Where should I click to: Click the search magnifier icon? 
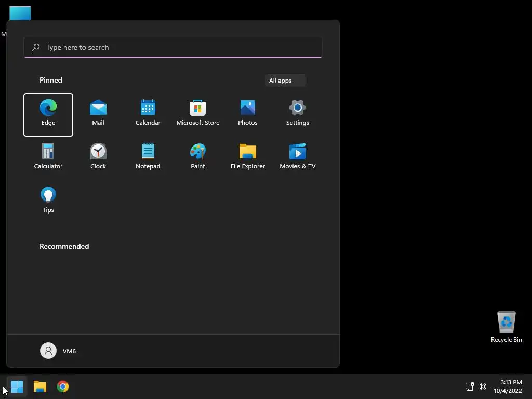(x=36, y=47)
